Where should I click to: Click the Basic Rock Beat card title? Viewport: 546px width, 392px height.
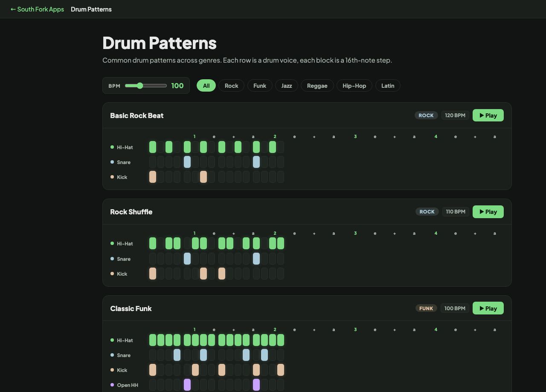click(x=137, y=115)
